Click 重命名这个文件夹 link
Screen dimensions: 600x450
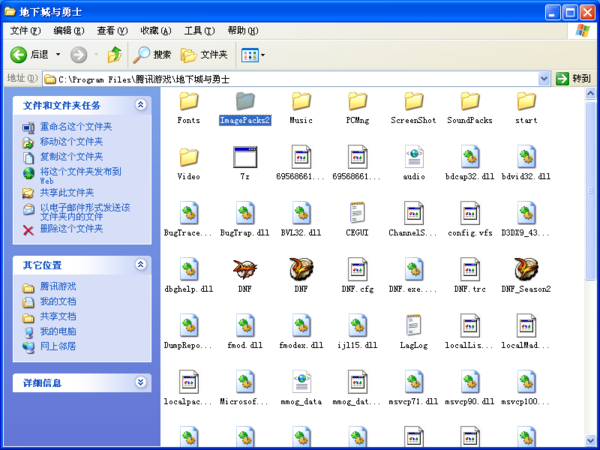[x=76, y=127]
